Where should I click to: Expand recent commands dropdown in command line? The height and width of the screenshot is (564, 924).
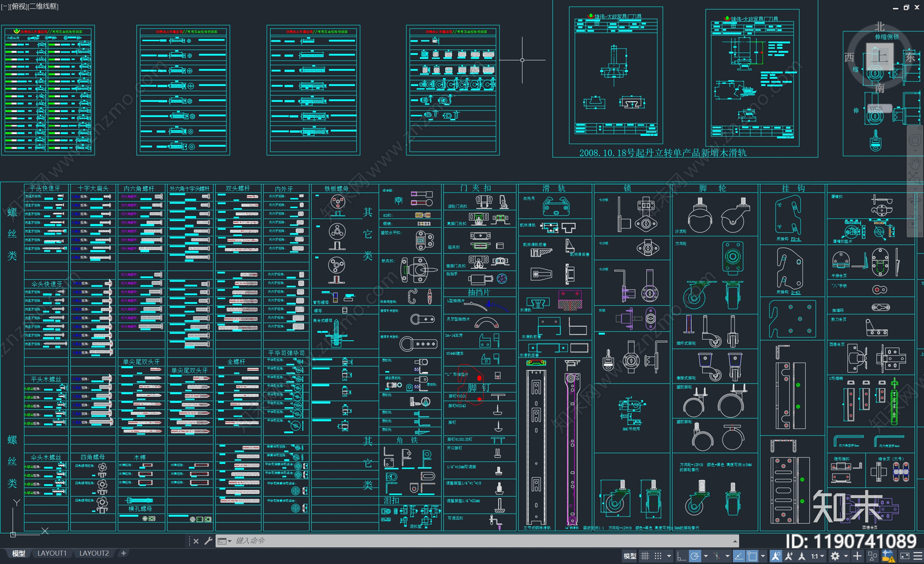[224, 541]
